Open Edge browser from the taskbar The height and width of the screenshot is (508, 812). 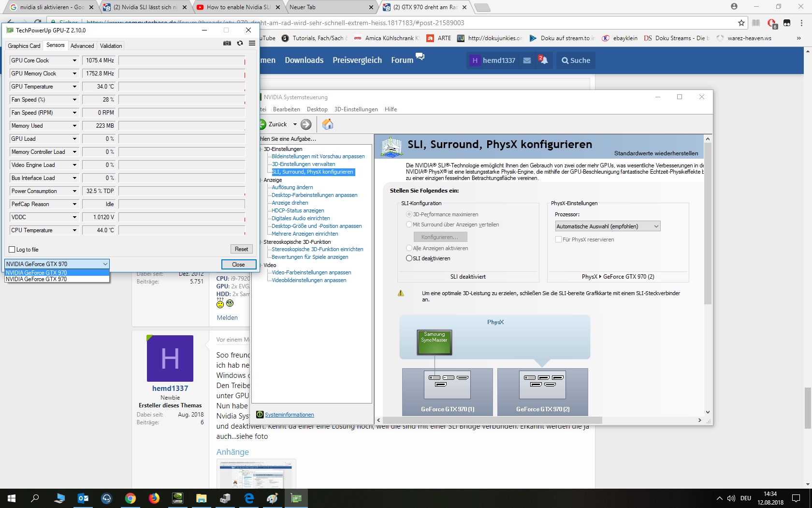click(249, 498)
